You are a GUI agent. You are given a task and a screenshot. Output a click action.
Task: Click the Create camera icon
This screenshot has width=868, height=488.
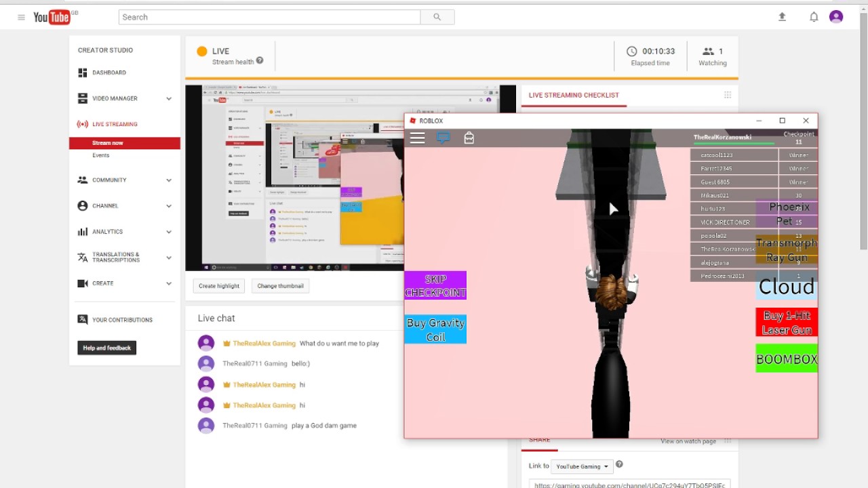(x=83, y=283)
